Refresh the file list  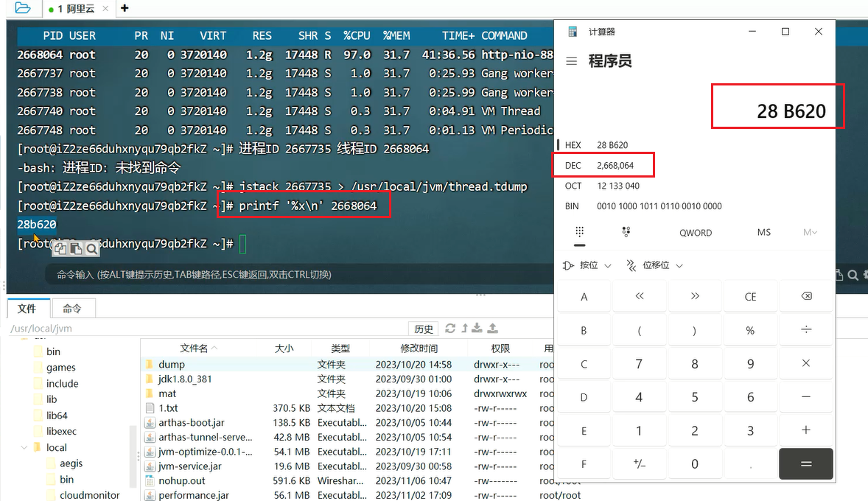[x=451, y=329]
